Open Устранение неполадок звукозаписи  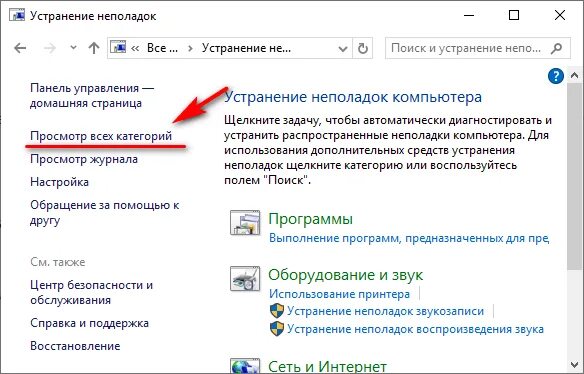(385, 311)
